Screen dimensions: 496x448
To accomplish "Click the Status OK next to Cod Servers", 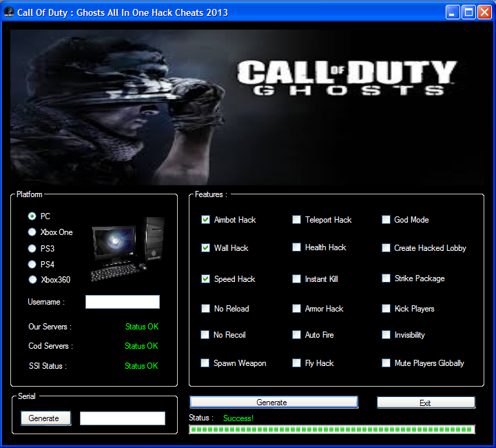I will pyautogui.click(x=141, y=346).
